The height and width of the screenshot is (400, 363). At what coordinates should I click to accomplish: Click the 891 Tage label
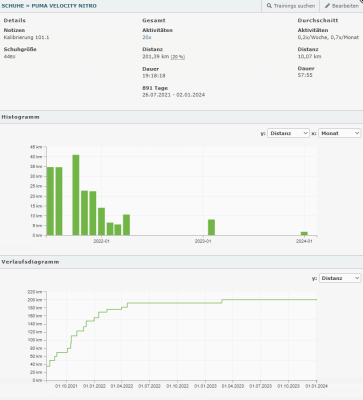(155, 88)
